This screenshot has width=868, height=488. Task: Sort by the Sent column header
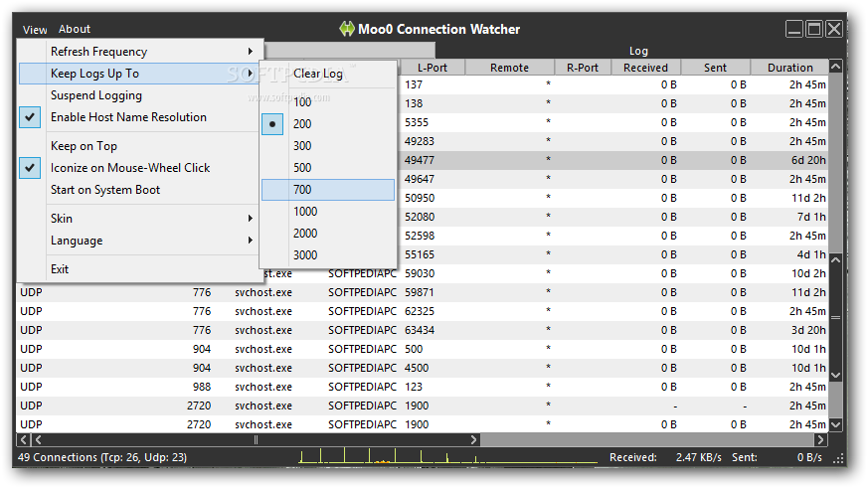pyautogui.click(x=715, y=68)
